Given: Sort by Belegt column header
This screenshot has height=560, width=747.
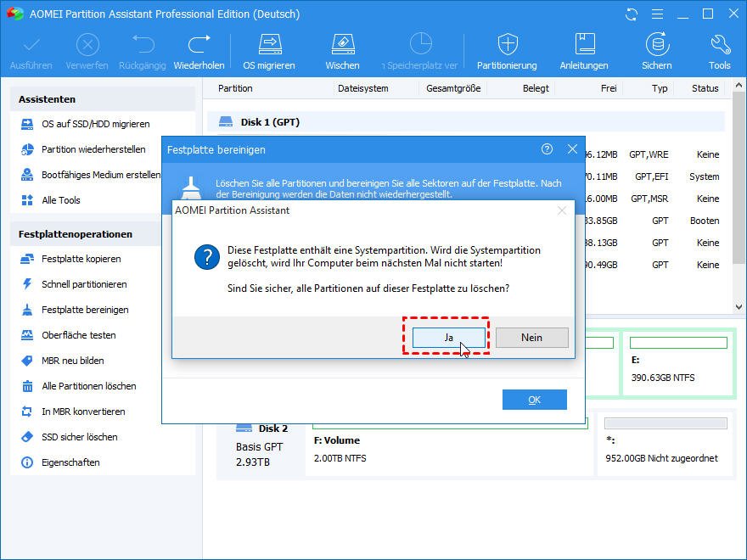Looking at the screenshot, I should tap(536, 88).
